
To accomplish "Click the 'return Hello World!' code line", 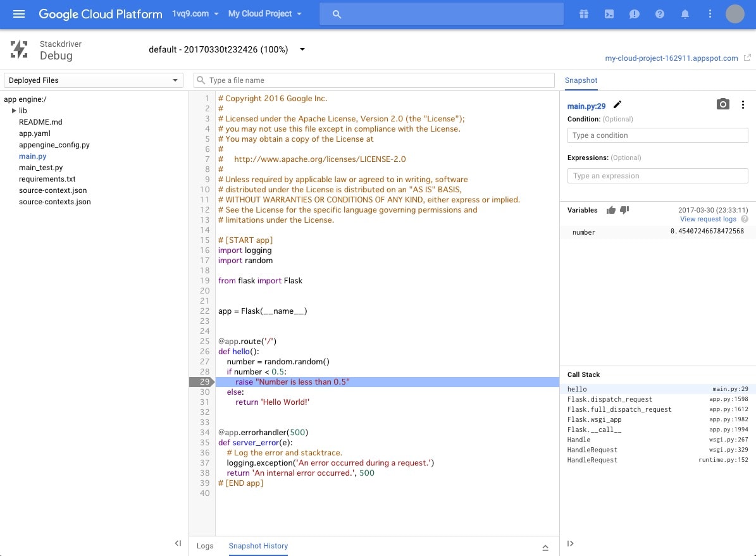I will click(x=273, y=402).
